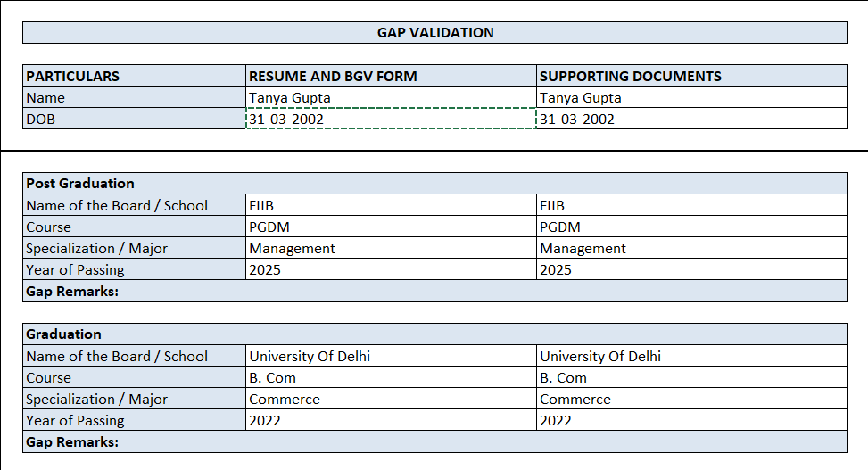Click the GAP VALIDATION title cell
The height and width of the screenshot is (470, 868).
click(x=434, y=33)
